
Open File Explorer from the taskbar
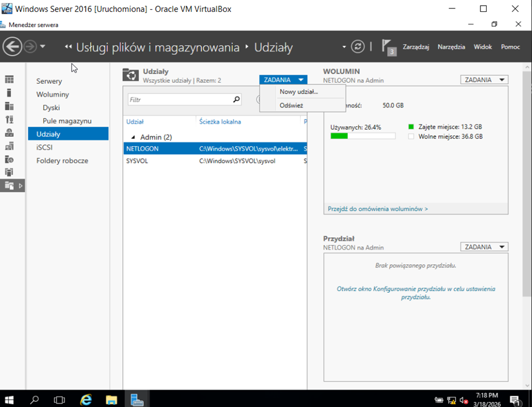pyautogui.click(x=111, y=400)
